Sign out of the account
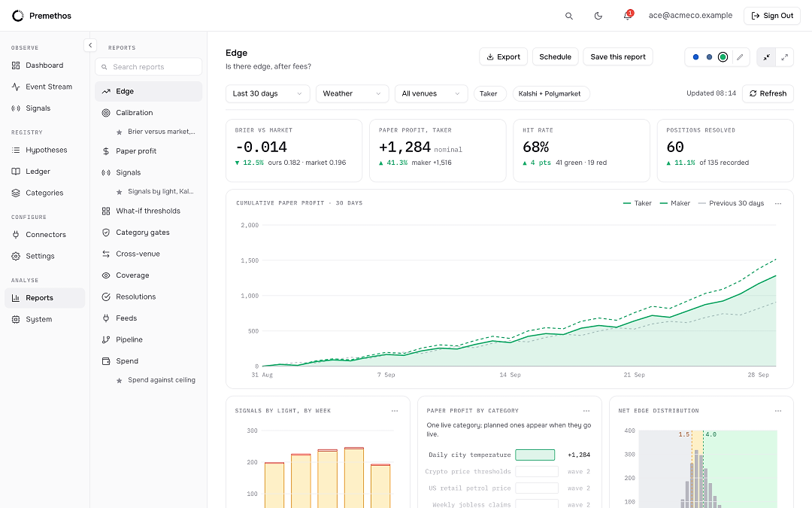Viewport: 812px width, 508px height. (x=772, y=16)
